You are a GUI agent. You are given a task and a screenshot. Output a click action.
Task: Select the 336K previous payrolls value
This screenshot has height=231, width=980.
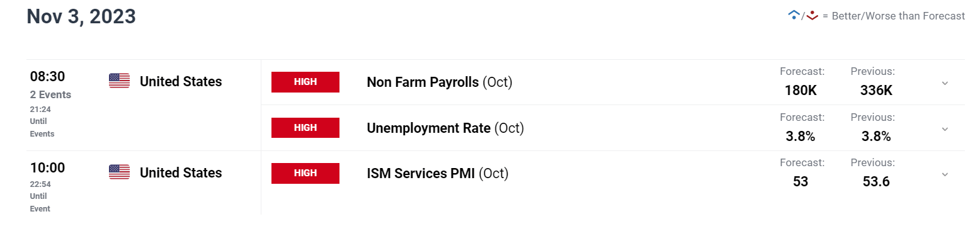pyautogui.click(x=876, y=90)
